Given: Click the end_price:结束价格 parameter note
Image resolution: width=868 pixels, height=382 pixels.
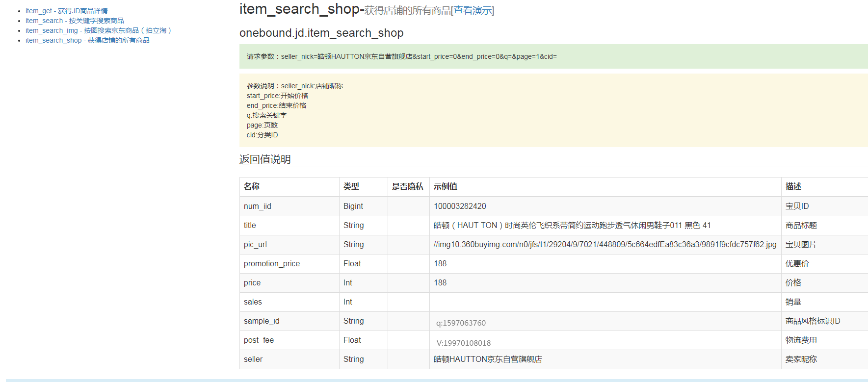Looking at the screenshot, I should pos(276,105).
